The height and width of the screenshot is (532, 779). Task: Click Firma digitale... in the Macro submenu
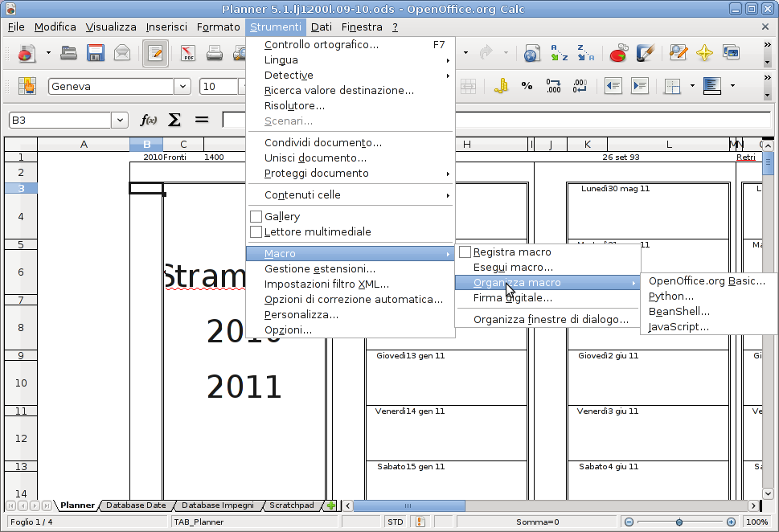coord(547,298)
